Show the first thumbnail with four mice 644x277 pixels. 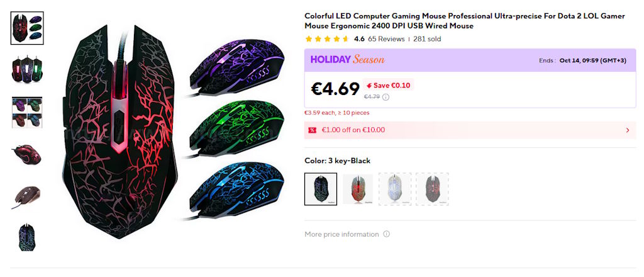click(x=27, y=28)
